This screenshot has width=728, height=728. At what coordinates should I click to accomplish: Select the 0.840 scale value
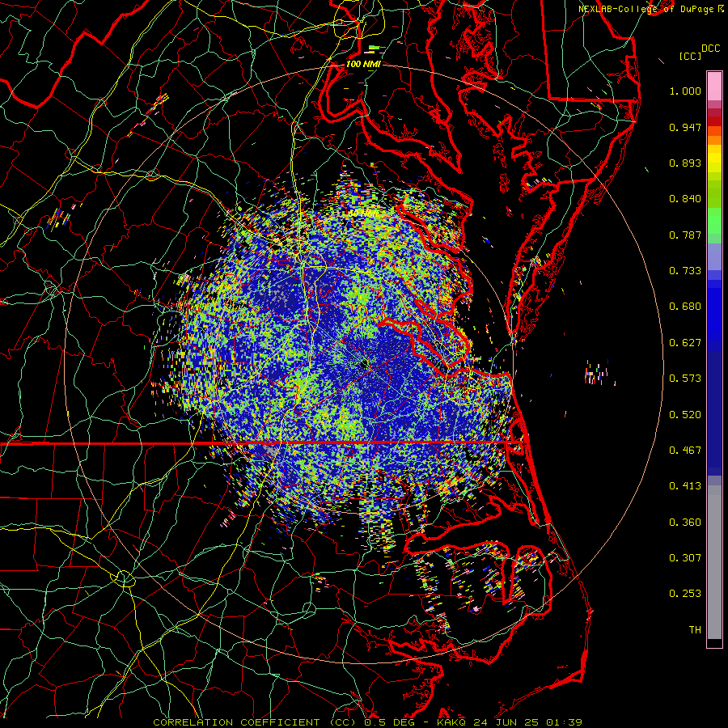pos(685,199)
